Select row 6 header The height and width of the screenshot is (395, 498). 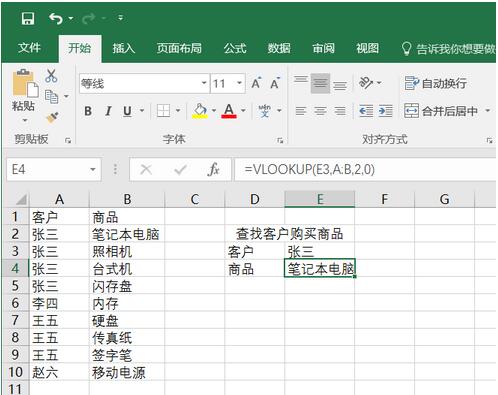15,303
